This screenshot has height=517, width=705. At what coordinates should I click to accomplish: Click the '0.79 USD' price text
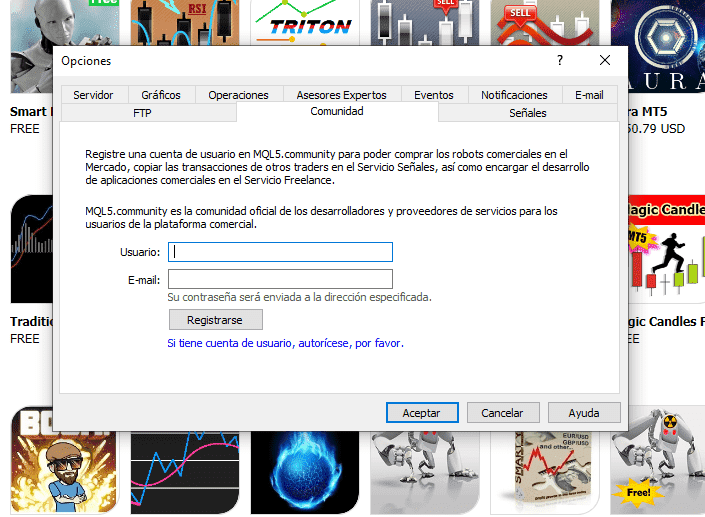(x=657, y=129)
